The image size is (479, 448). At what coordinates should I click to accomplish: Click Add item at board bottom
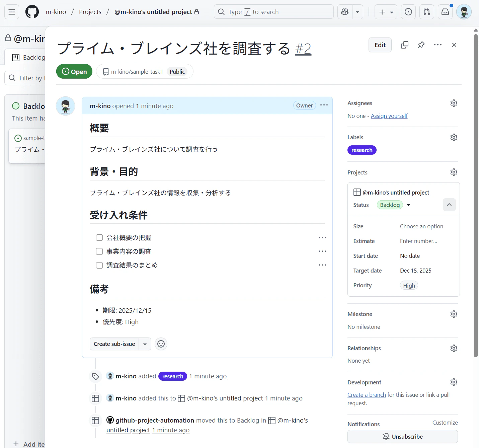pyautogui.click(x=29, y=444)
